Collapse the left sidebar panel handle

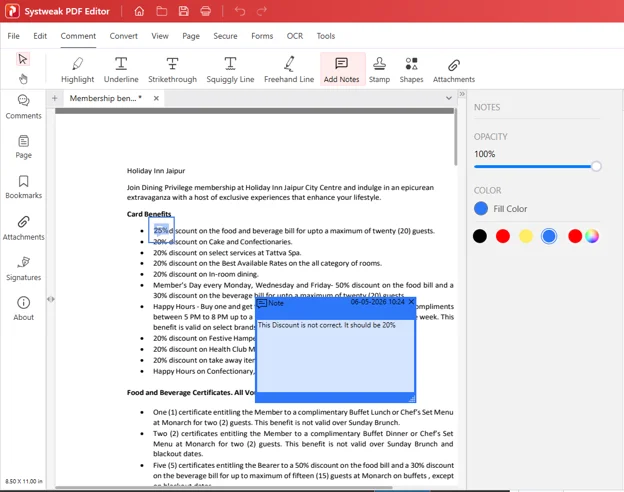[51, 299]
